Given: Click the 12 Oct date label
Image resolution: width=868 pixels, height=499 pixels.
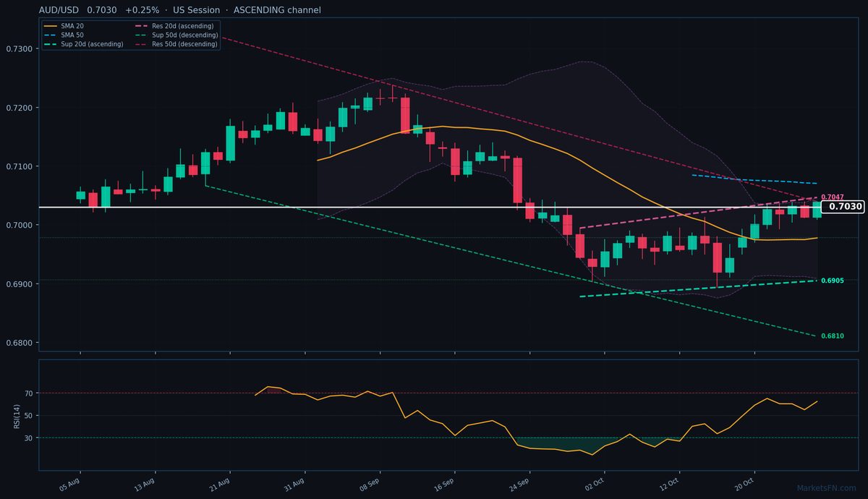Looking at the screenshot, I should [669, 483].
